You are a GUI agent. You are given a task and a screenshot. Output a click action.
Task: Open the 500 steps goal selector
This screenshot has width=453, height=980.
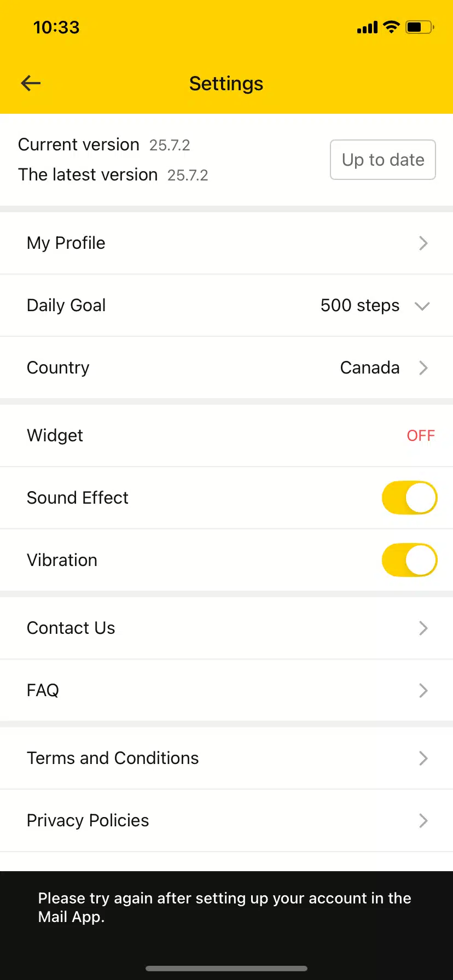pos(360,306)
